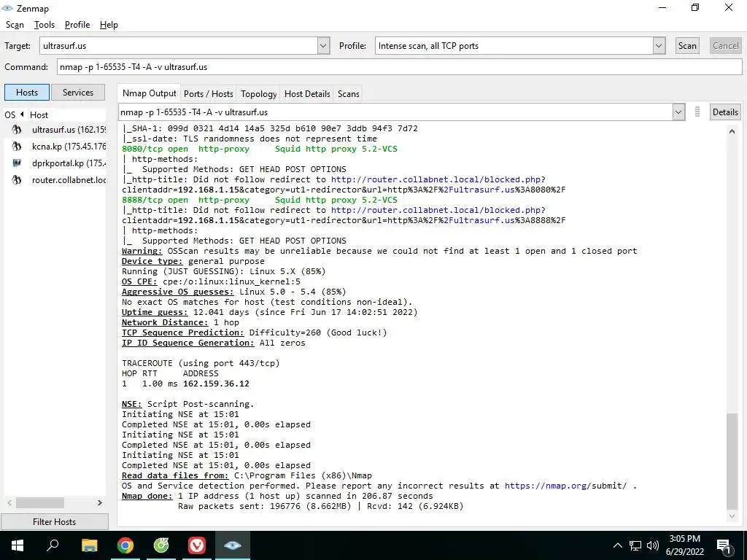Screen dimensions: 747x560
Task: Open the Windows Start menu
Action: [x=18, y=545]
